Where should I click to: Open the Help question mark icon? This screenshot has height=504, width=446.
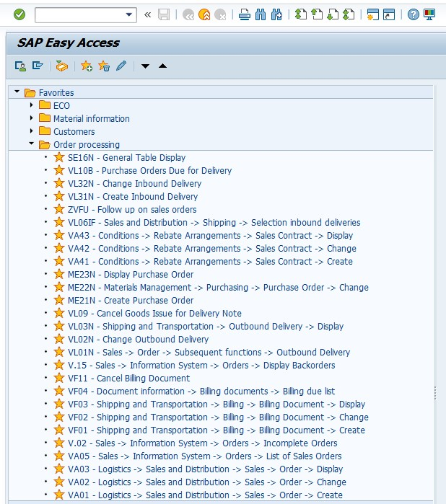pos(414,15)
